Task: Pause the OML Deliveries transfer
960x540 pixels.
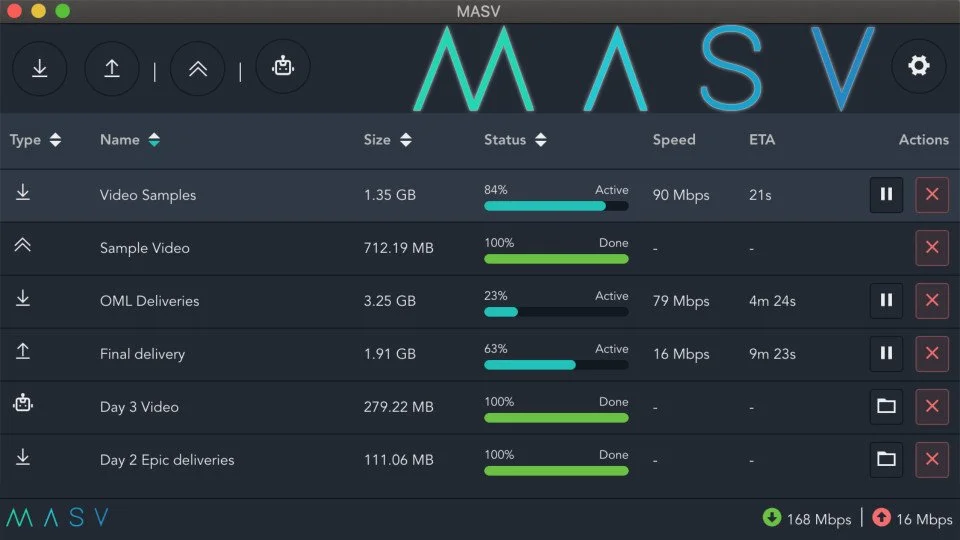Action: 886,300
